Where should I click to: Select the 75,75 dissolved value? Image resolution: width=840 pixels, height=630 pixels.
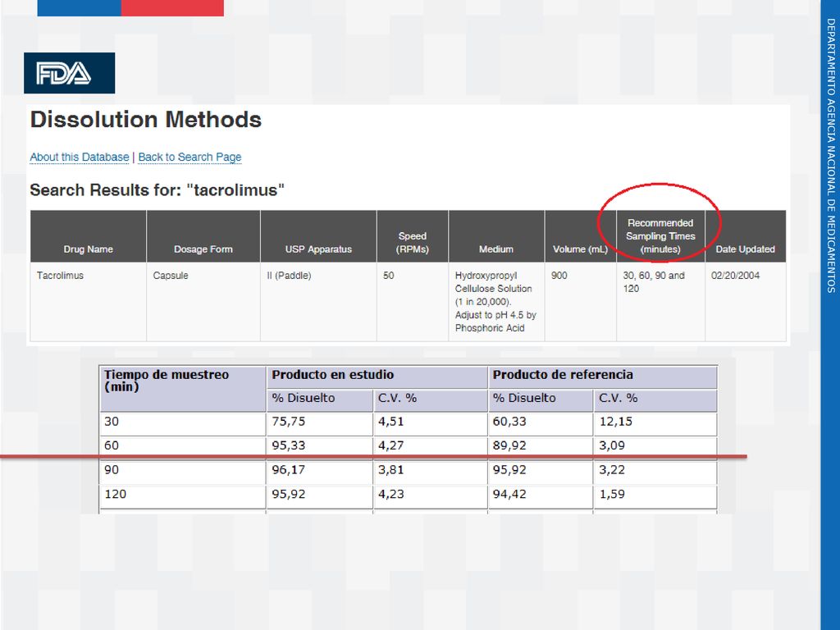coord(319,424)
